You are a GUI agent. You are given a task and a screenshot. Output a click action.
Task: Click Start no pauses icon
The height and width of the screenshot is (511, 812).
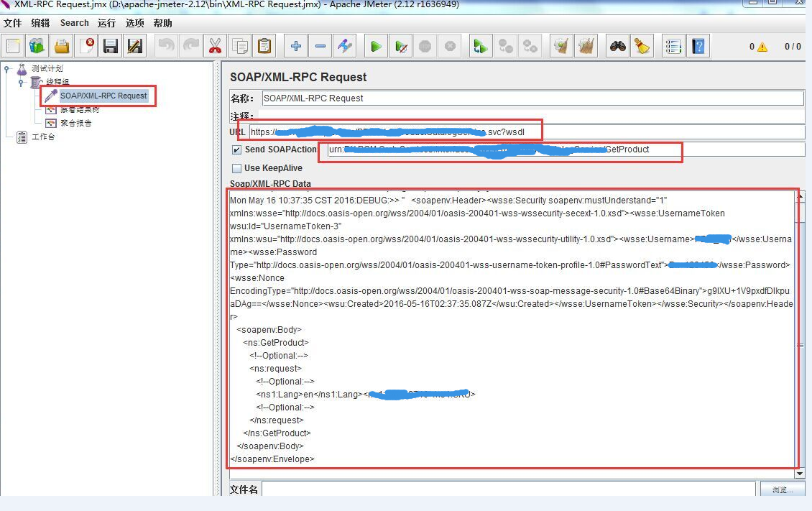tap(401, 47)
